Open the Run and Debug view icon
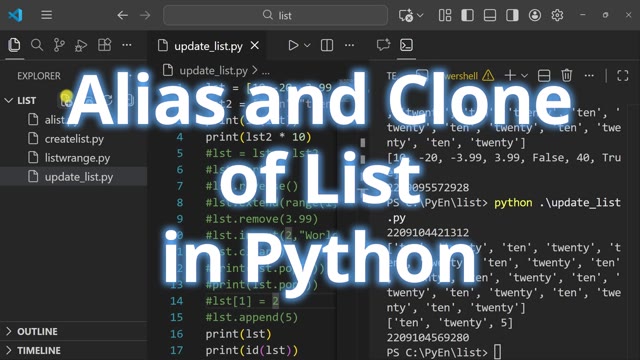The width and height of the screenshot is (640, 360). pyautogui.click(x=81, y=45)
